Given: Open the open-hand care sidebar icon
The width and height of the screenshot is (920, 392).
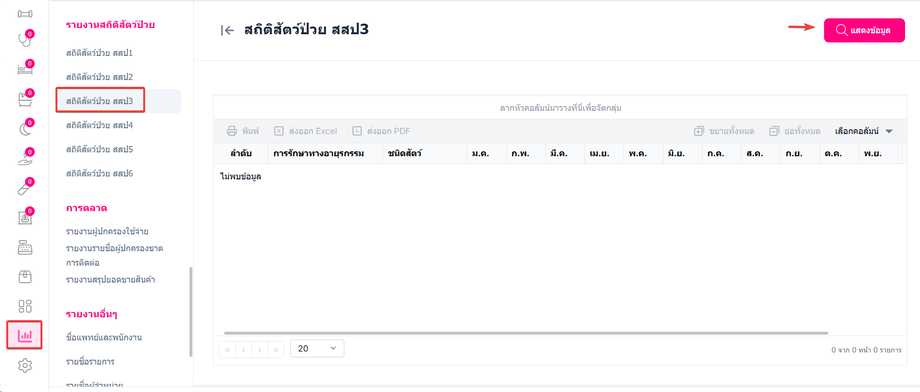Looking at the screenshot, I should point(25,158).
